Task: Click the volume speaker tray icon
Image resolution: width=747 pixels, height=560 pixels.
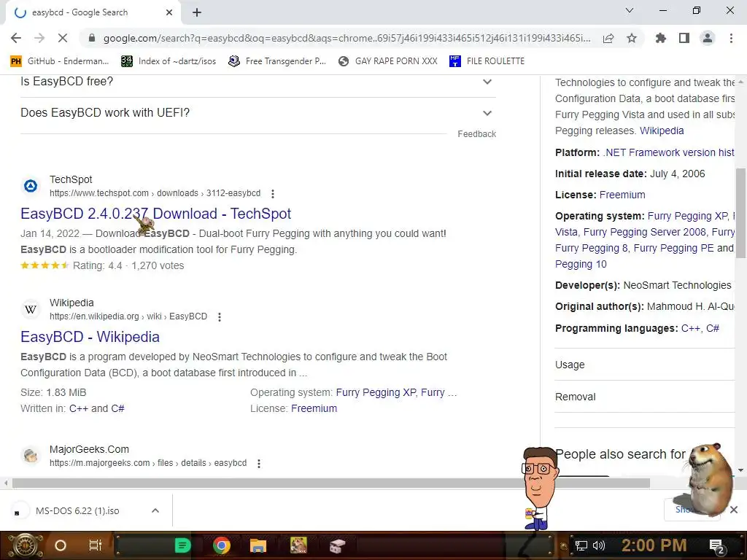Action: (599, 545)
